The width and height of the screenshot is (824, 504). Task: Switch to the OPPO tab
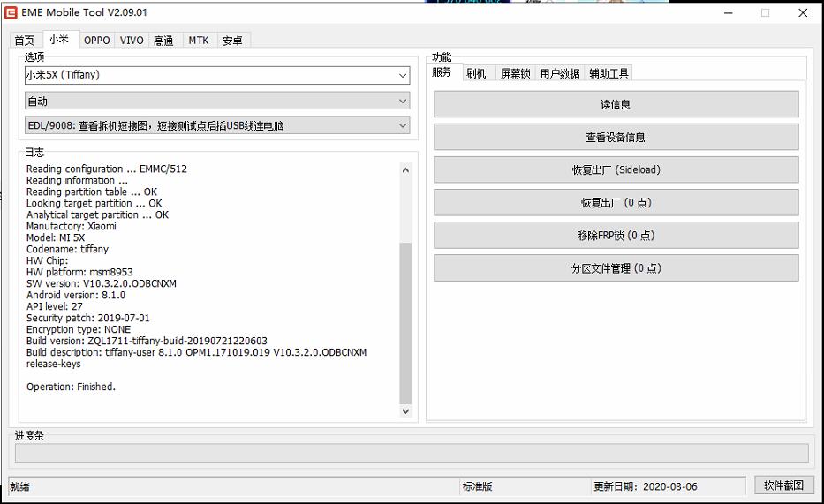click(x=97, y=41)
